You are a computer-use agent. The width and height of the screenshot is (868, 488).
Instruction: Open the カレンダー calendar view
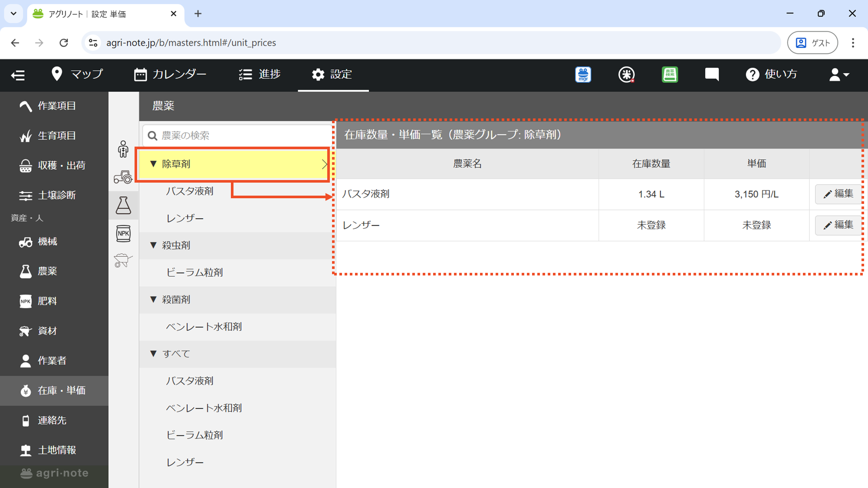[x=170, y=74]
